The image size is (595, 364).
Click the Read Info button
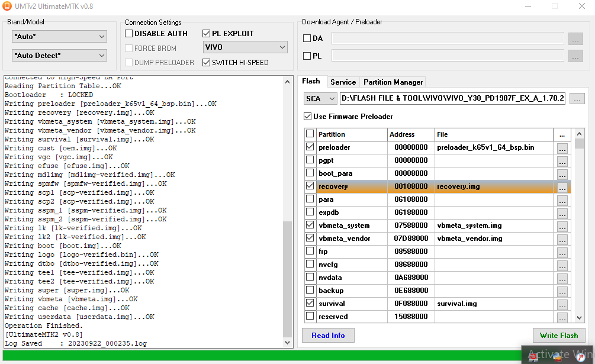pos(328,336)
